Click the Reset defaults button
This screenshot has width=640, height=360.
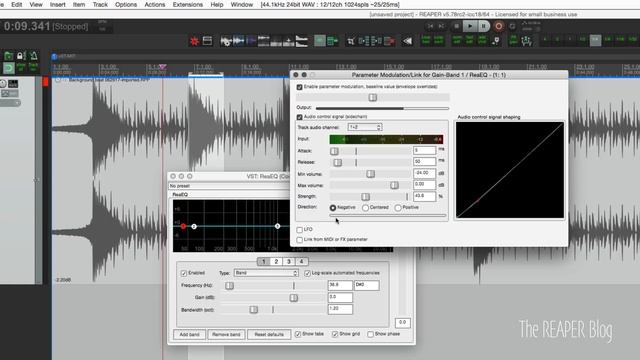coord(269,334)
